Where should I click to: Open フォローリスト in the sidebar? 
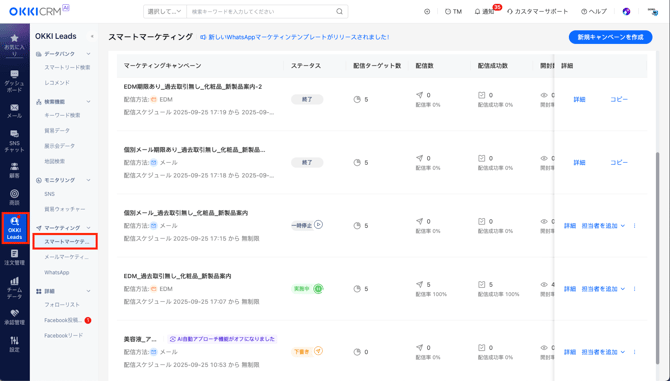coord(62,305)
